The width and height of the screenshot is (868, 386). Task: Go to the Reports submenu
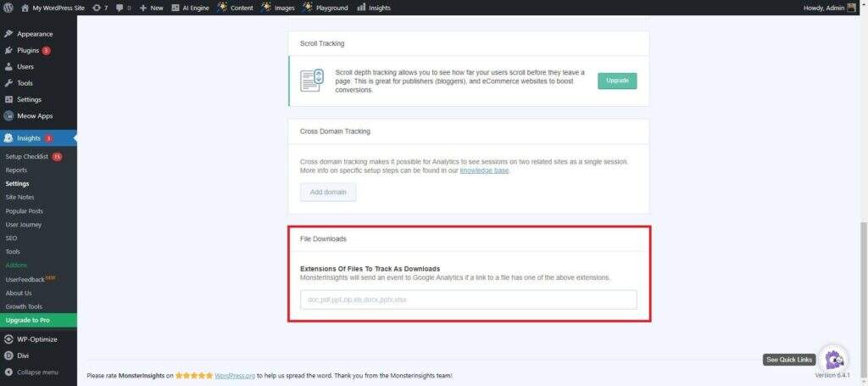16,170
